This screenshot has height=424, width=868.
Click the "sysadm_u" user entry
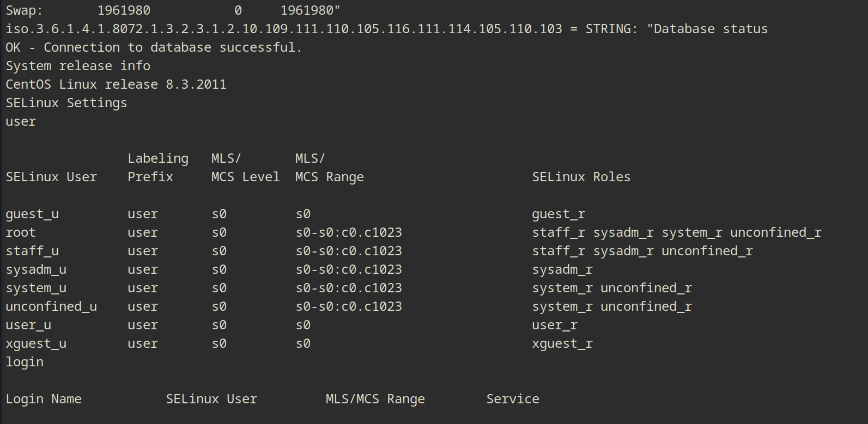point(36,269)
